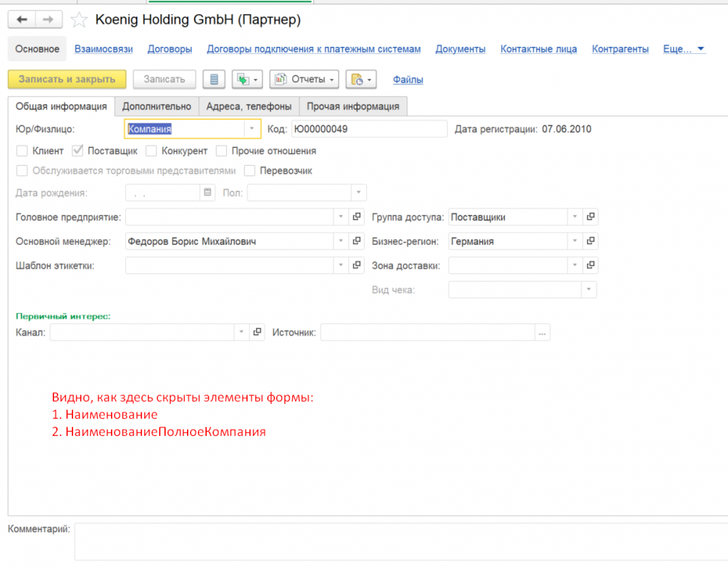Image resolution: width=728 pixels, height=569 pixels.
Task: Expand the Юр/Физлицо dropdown
Action: [x=252, y=129]
